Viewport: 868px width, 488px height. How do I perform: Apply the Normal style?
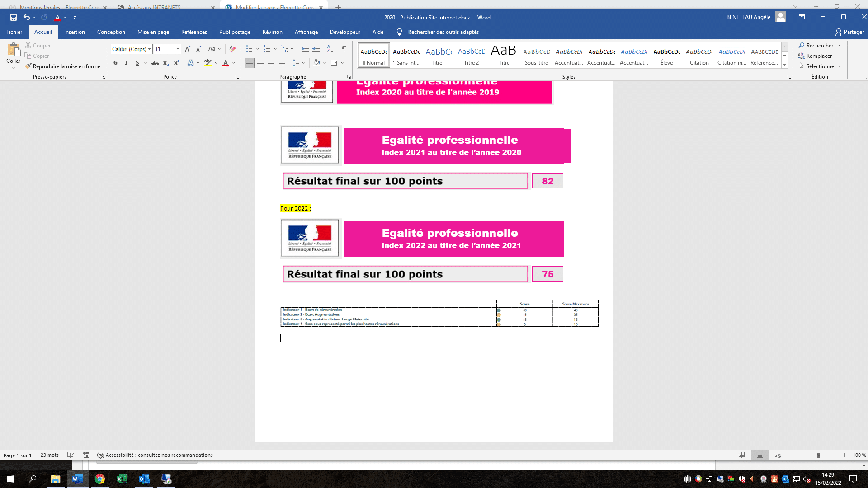coord(374,56)
